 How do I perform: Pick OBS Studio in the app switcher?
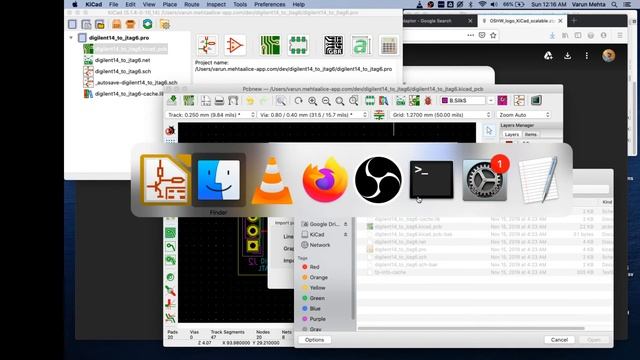(x=378, y=180)
